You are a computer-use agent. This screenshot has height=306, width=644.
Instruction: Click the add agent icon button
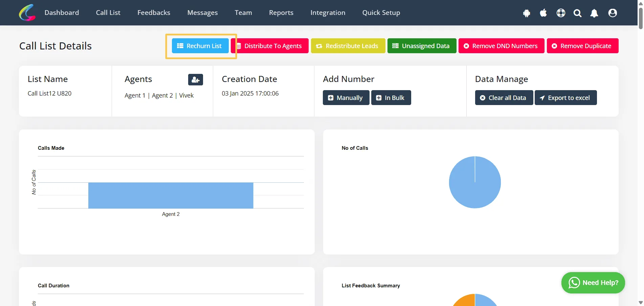(x=196, y=80)
